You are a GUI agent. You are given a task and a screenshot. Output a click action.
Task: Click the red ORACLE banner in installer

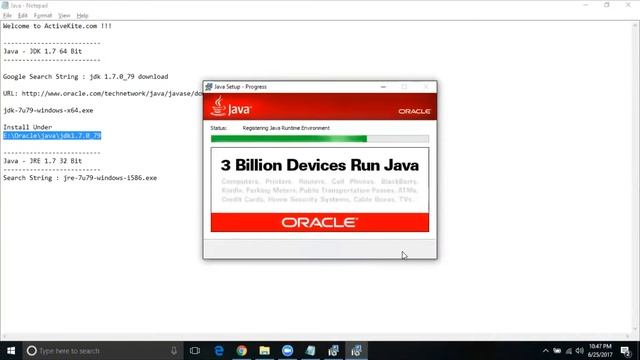[320, 222]
